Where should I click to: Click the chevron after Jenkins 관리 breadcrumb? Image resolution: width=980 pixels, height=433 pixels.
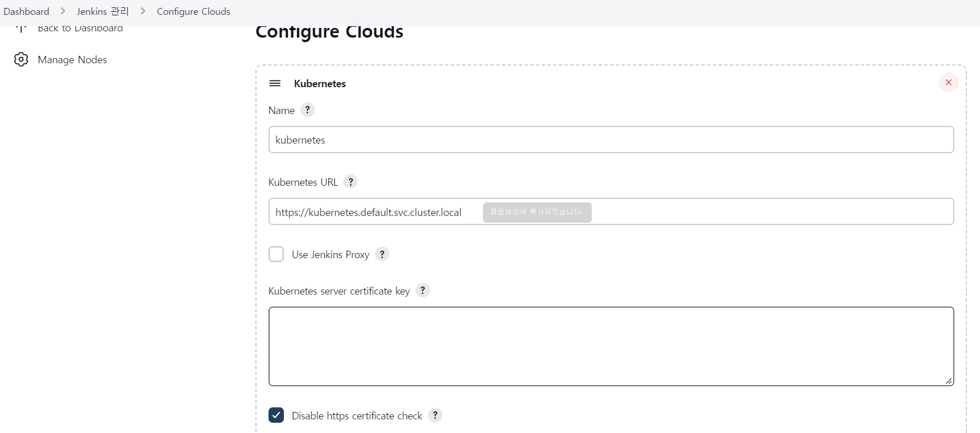coord(143,11)
